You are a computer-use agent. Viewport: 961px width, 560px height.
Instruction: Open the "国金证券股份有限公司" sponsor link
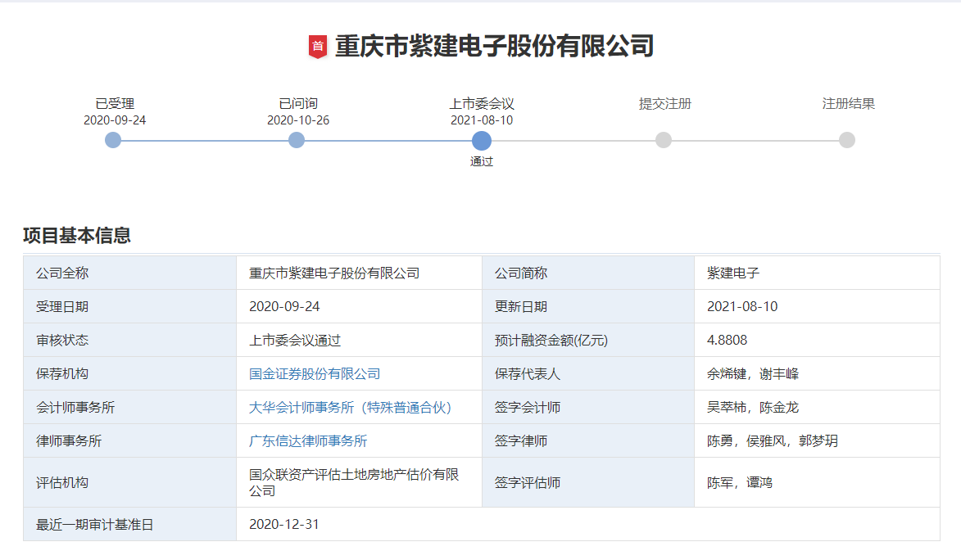tap(315, 373)
